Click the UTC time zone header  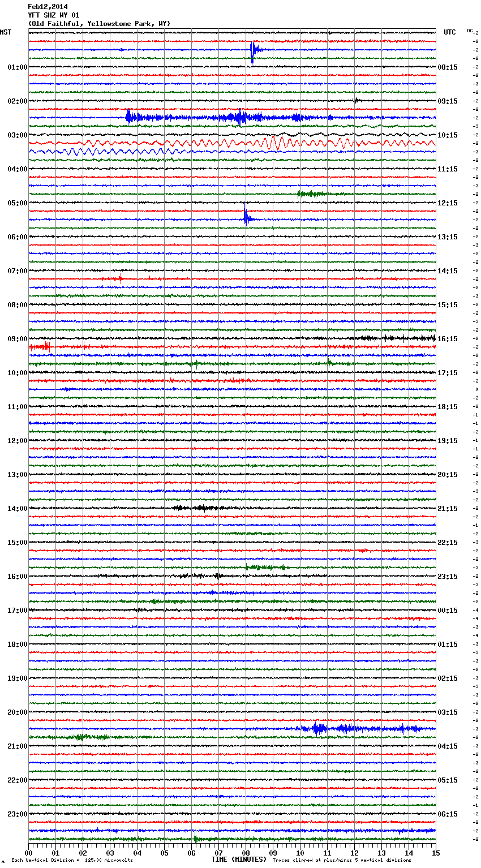click(450, 32)
